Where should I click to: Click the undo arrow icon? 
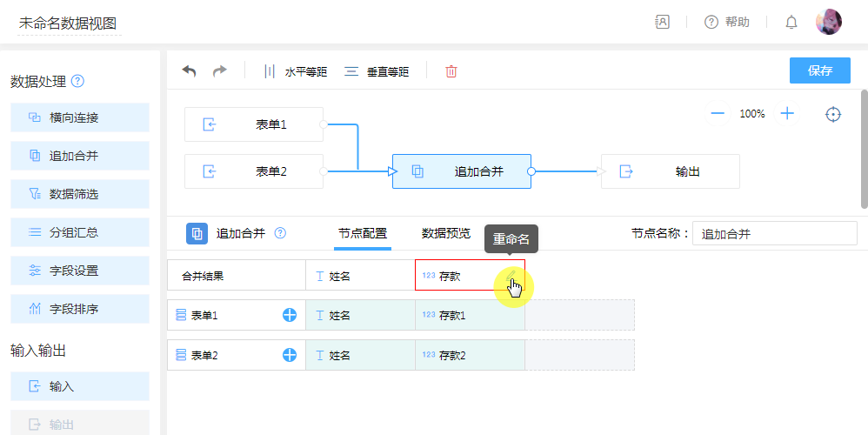(189, 71)
